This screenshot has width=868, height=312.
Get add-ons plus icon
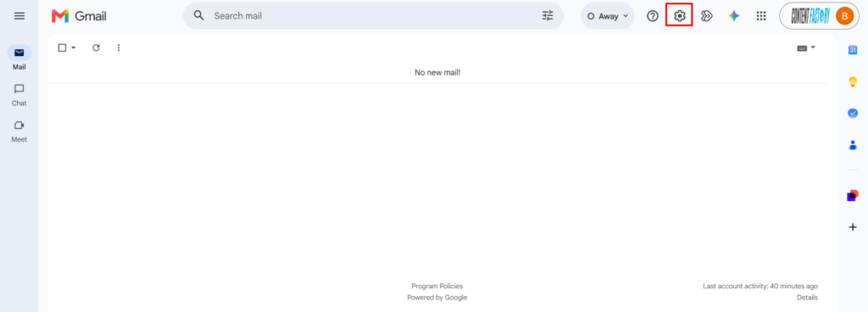pyautogui.click(x=853, y=227)
